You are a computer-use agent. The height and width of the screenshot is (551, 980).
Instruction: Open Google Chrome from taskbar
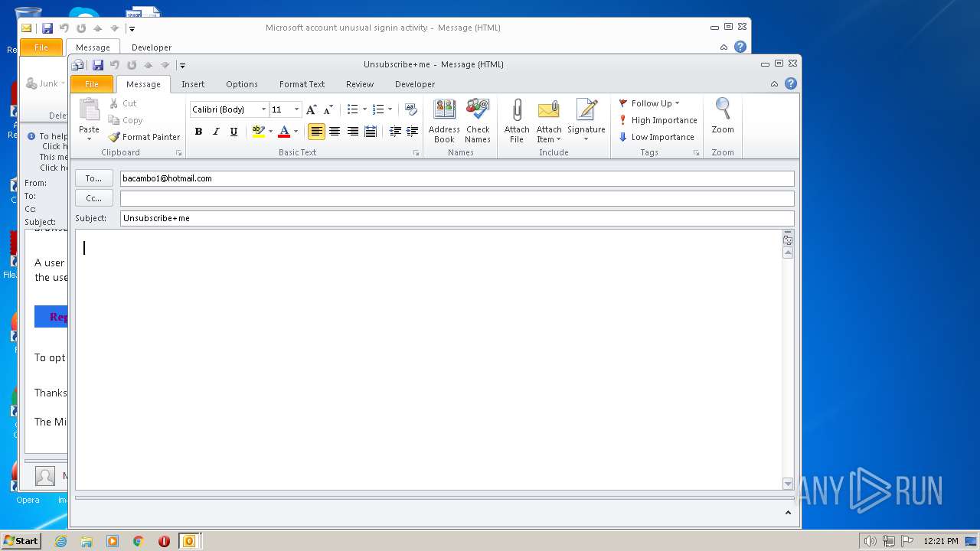pos(139,541)
